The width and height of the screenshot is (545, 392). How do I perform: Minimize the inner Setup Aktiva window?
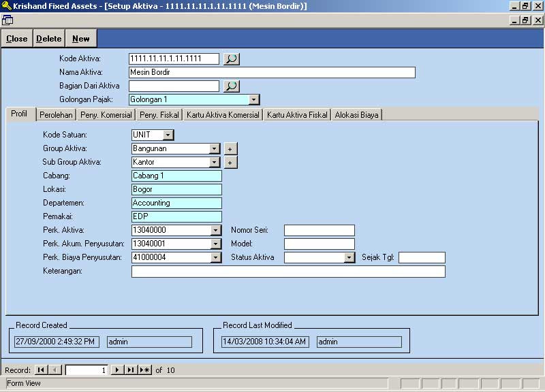click(x=514, y=20)
